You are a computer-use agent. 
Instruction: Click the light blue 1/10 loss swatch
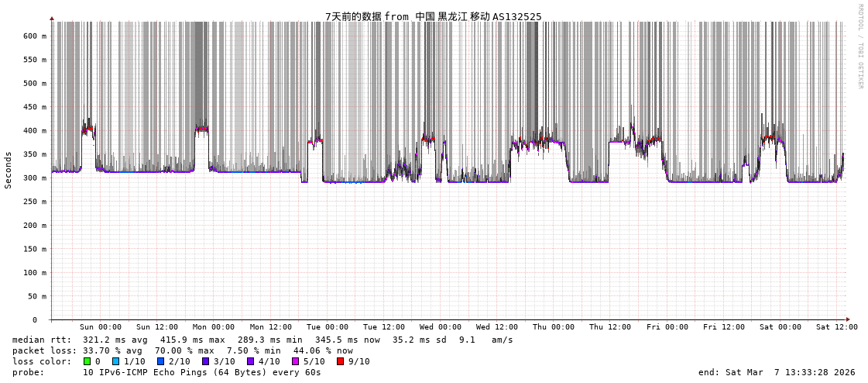116,361
